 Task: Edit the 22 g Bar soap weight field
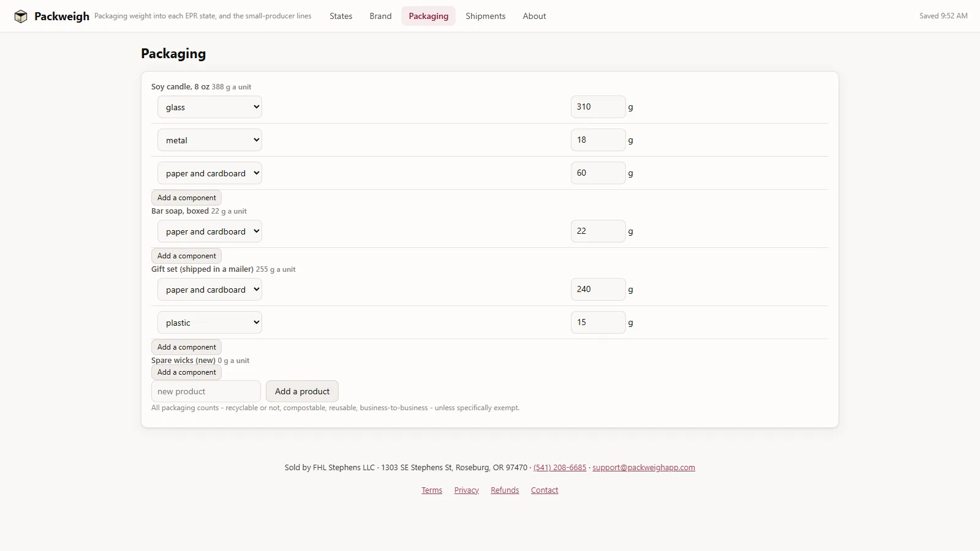click(x=598, y=231)
